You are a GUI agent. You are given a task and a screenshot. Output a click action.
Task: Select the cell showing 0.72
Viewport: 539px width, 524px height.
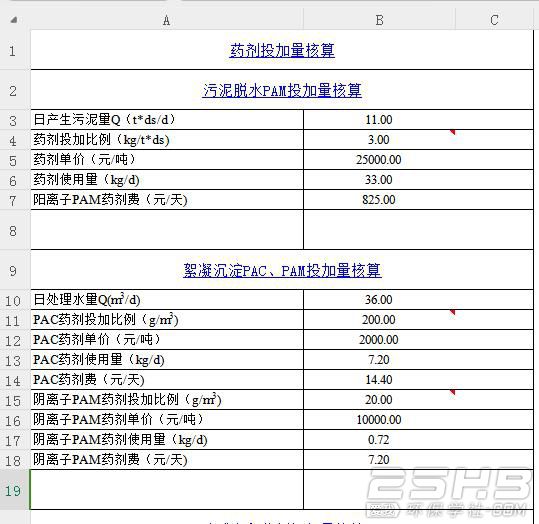tap(378, 439)
